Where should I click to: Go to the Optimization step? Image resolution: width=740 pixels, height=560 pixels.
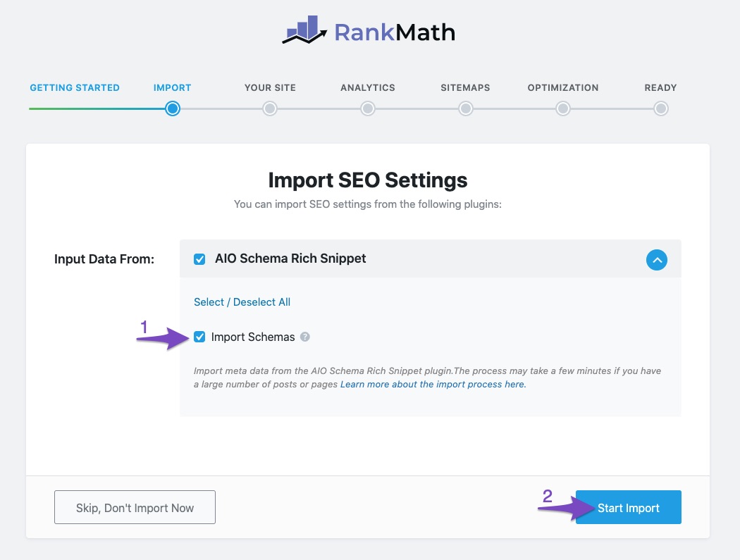pyautogui.click(x=563, y=88)
